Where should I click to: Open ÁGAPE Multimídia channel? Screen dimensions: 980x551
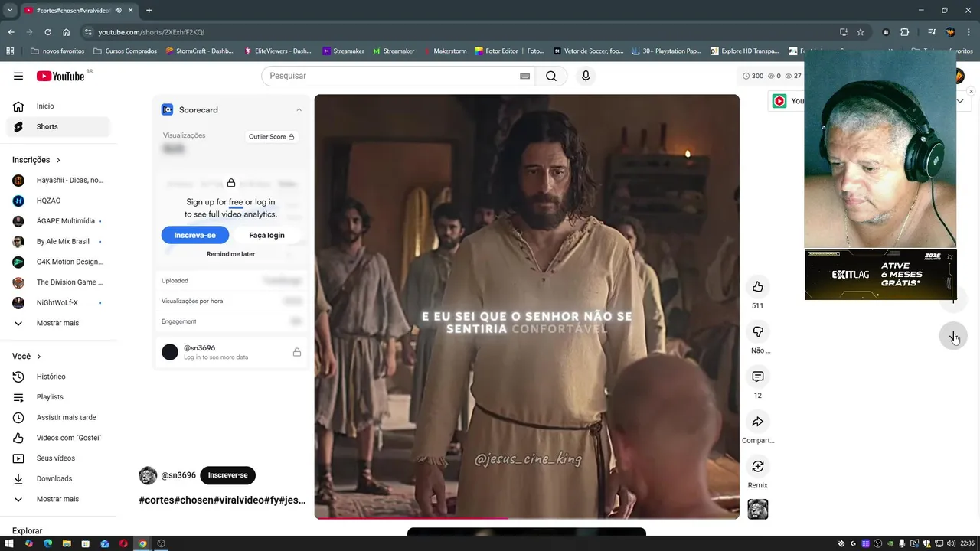point(58,221)
